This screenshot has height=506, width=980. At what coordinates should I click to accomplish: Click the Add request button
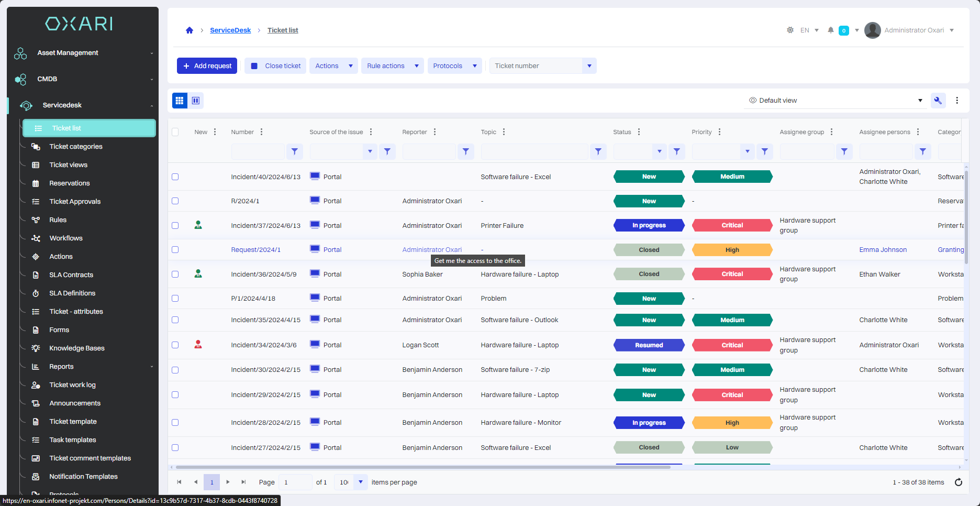click(207, 66)
